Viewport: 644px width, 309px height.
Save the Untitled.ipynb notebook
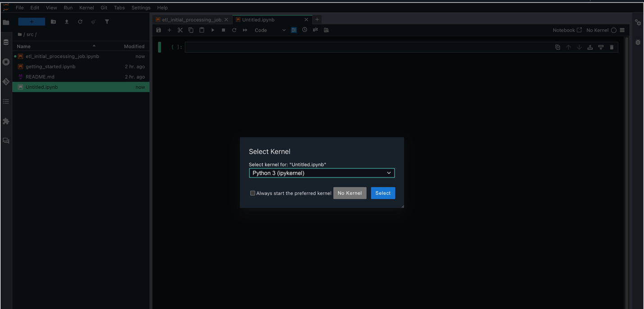click(x=158, y=30)
